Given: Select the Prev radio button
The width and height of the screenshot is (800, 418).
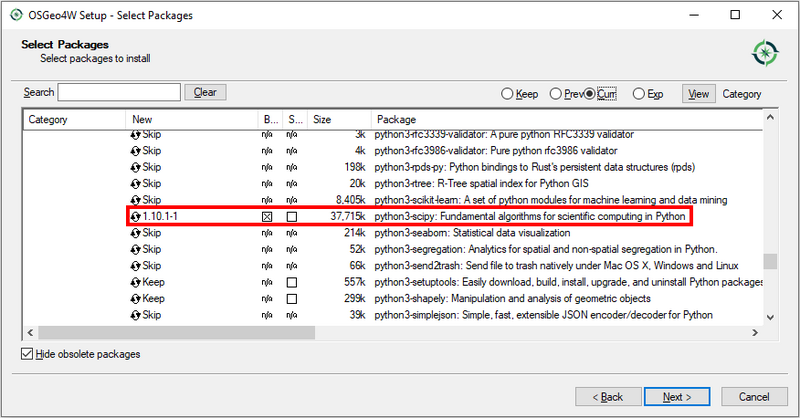Looking at the screenshot, I should 555,94.
